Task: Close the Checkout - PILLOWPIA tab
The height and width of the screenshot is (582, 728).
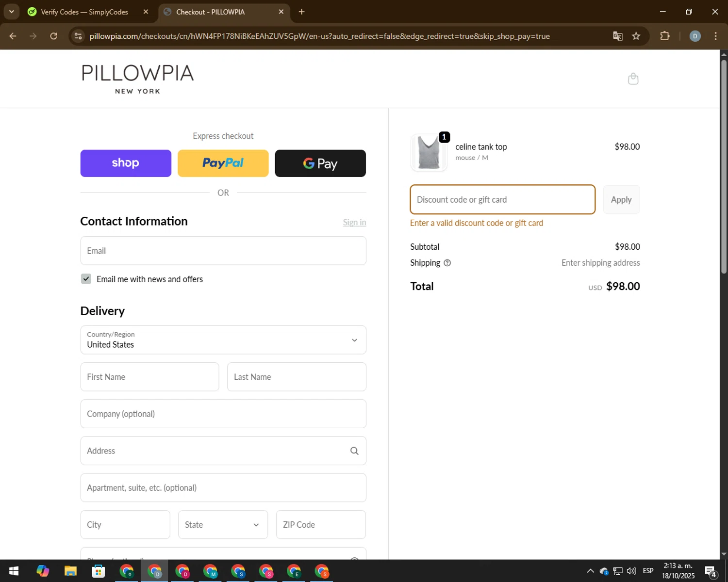Action: click(281, 12)
